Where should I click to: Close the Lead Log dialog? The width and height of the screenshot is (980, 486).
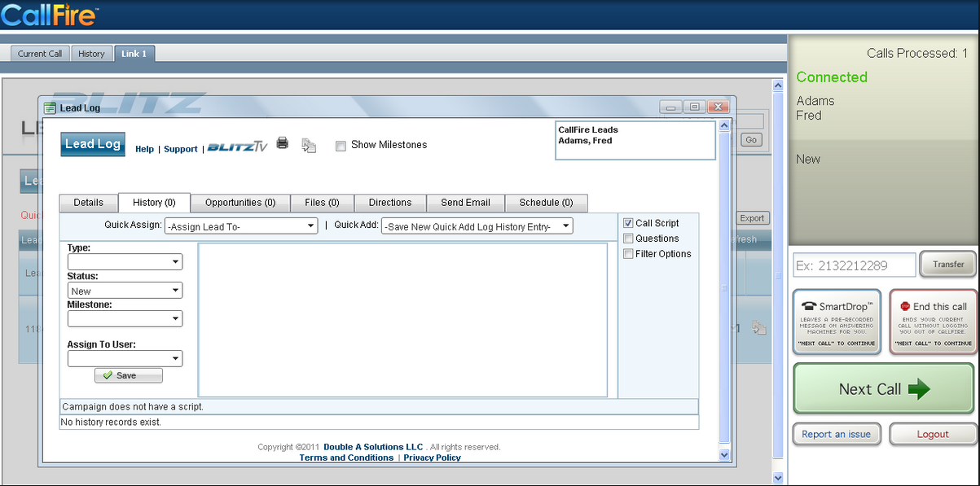click(x=718, y=107)
